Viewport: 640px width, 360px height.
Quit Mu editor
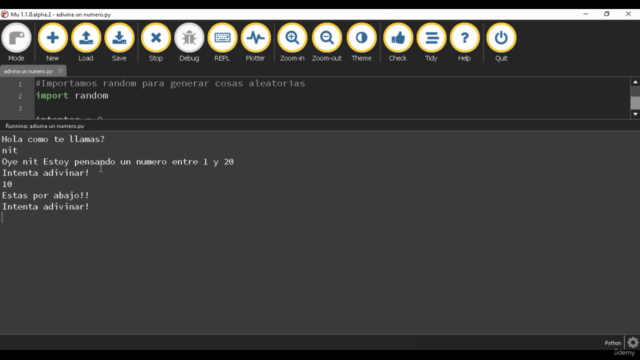click(501, 42)
